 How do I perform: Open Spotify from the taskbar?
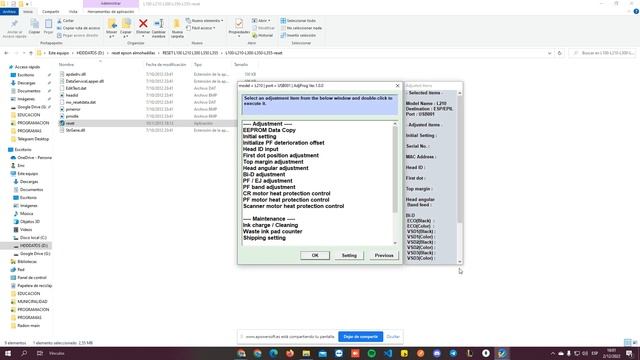(371, 353)
